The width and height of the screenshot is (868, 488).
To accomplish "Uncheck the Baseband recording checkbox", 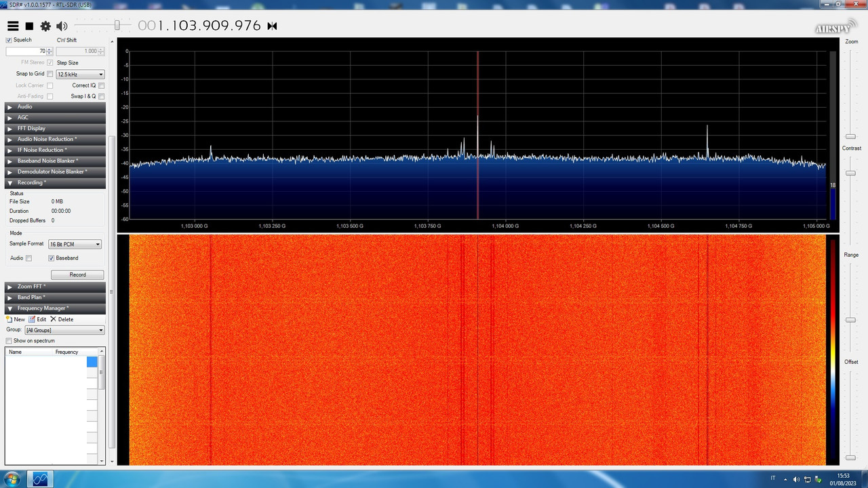I will point(51,258).
